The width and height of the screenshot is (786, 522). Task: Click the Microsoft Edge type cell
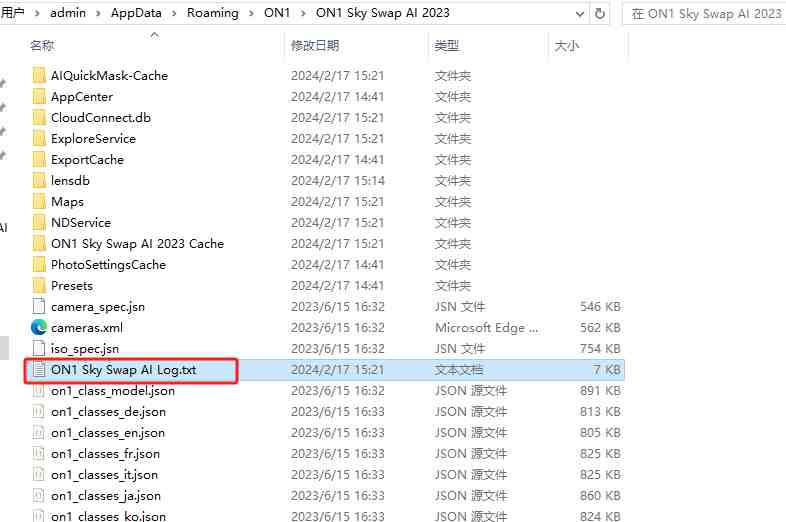pos(486,328)
